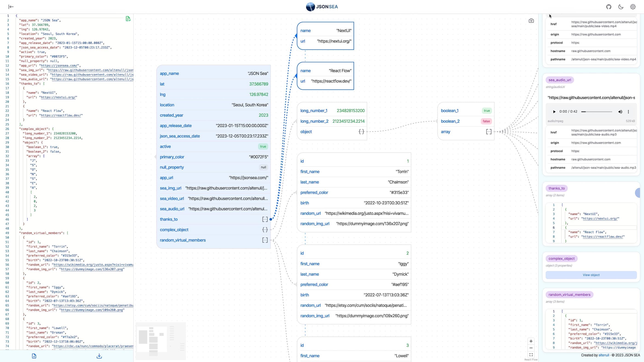
Task: Toggle dark mode with the moon icon
Action: coord(621,7)
